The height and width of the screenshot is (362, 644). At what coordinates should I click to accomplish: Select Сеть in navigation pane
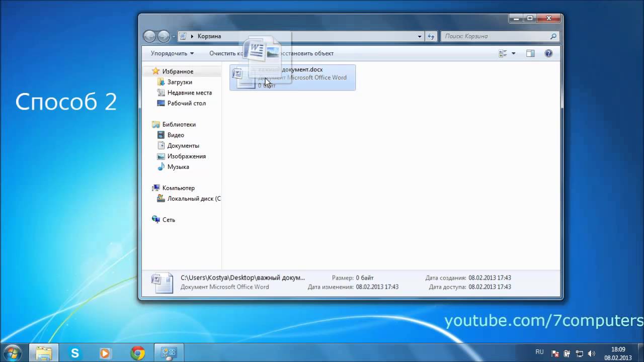click(169, 219)
